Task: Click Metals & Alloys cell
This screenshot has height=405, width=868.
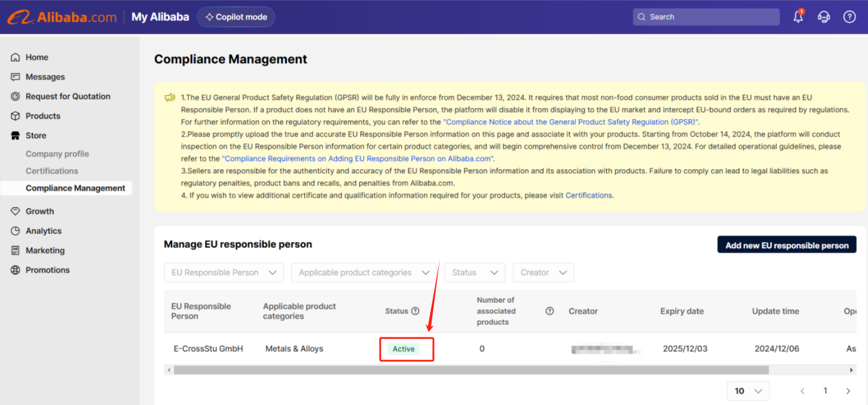Action: (x=294, y=349)
